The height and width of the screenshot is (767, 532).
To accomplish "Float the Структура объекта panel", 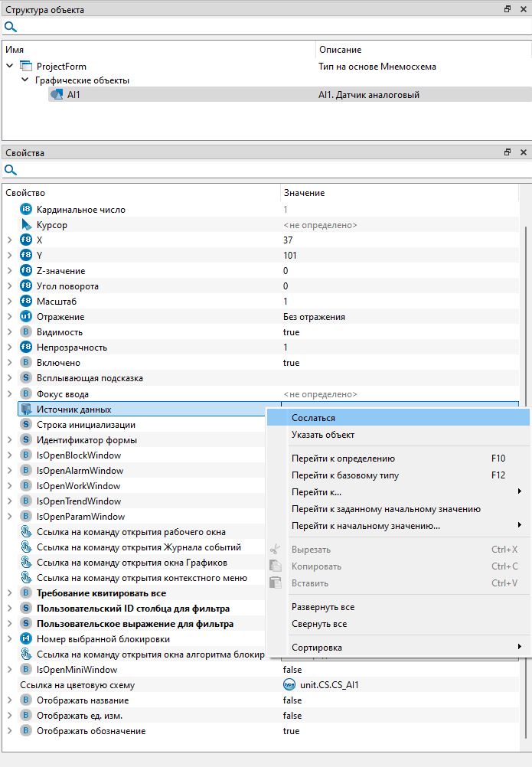I will click(508, 9).
